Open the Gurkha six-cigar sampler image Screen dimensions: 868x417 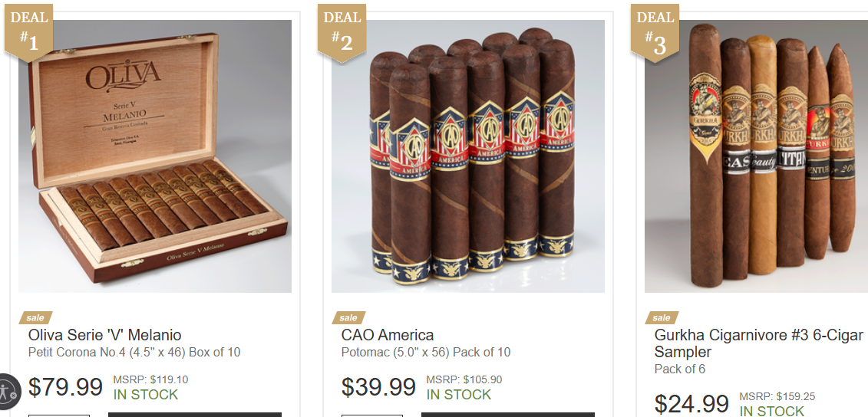756,156
